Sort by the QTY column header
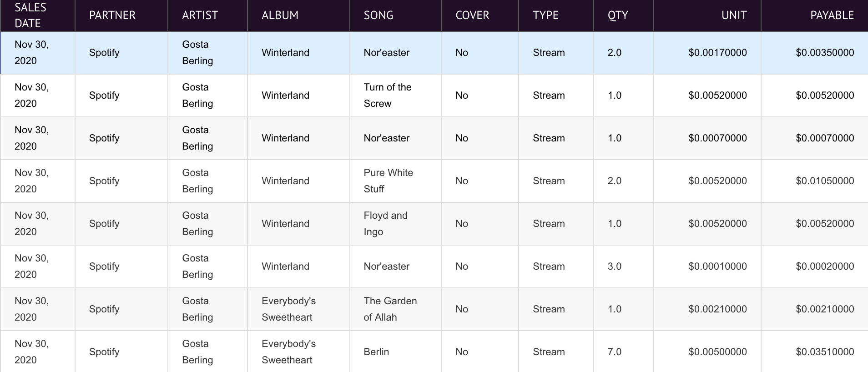This screenshot has width=868, height=372. 624,15
